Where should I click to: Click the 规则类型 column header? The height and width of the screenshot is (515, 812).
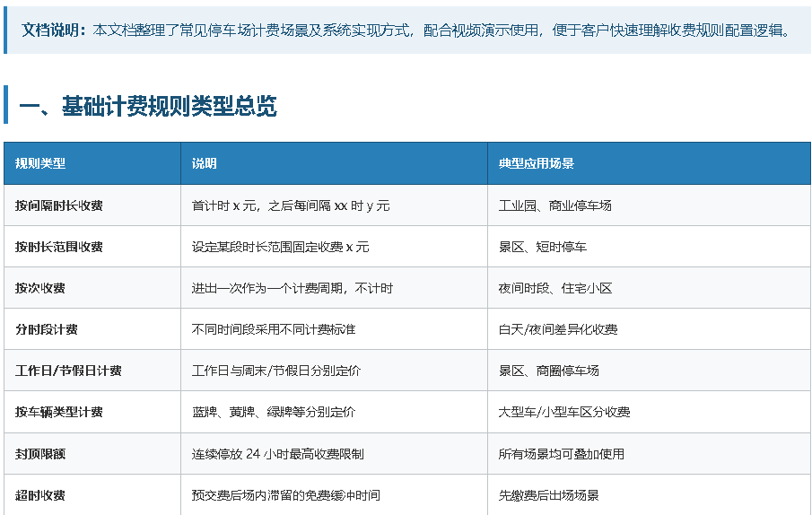pyautogui.click(x=92, y=163)
